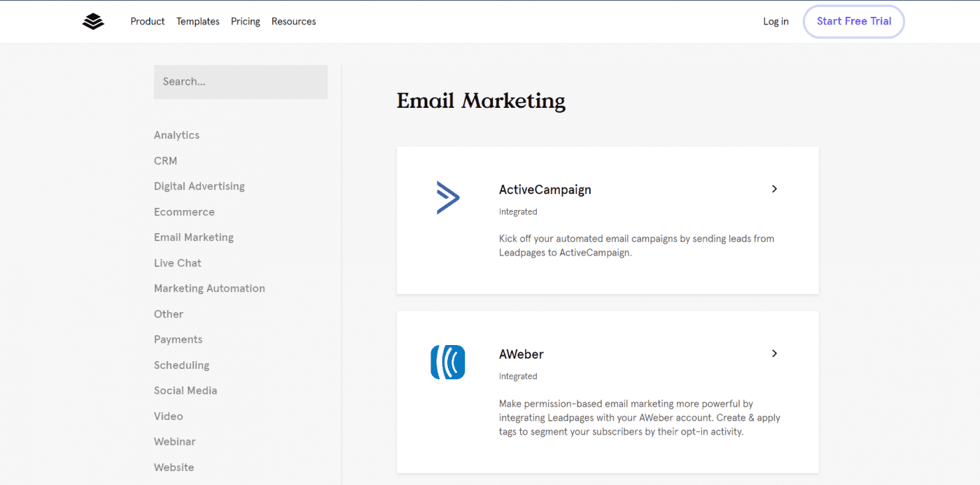Select the Scheduling category

182,365
